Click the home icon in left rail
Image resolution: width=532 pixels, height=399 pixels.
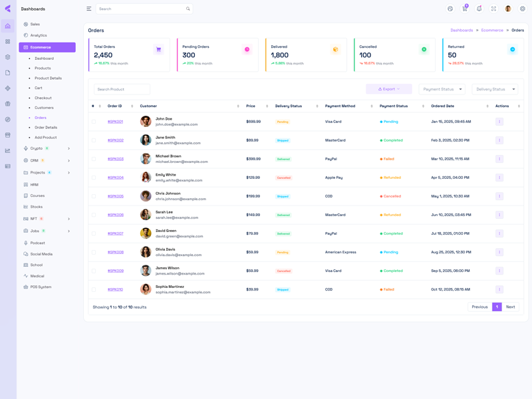tap(8, 26)
